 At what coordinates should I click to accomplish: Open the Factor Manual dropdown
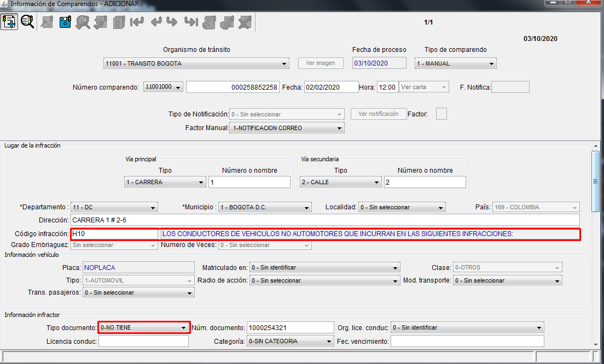287,128
